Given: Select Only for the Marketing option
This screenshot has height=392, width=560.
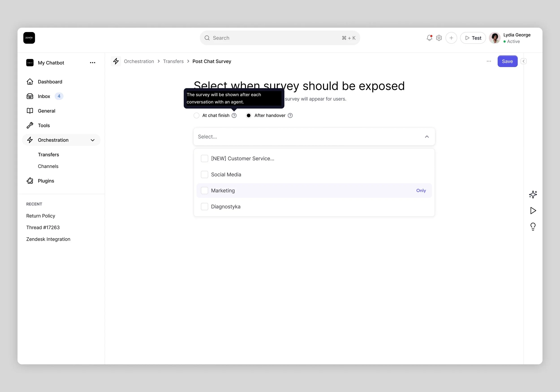Looking at the screenshot, I should click(421, 191).
